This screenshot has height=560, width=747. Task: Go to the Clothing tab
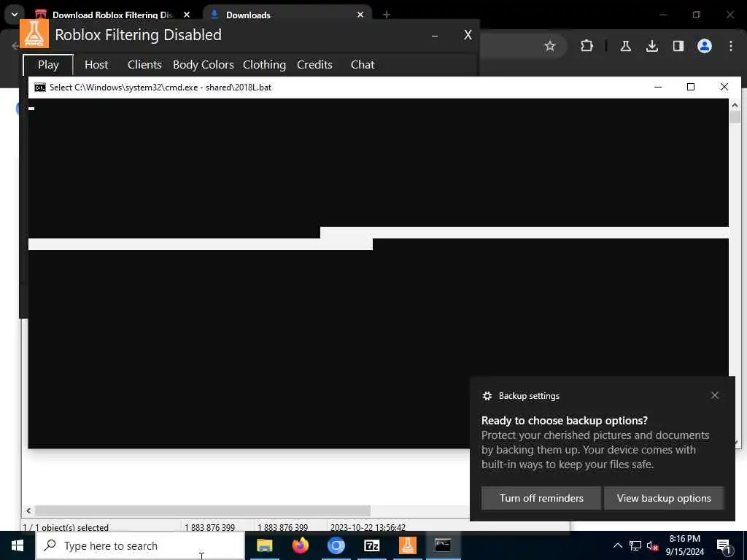click(264, 65)
